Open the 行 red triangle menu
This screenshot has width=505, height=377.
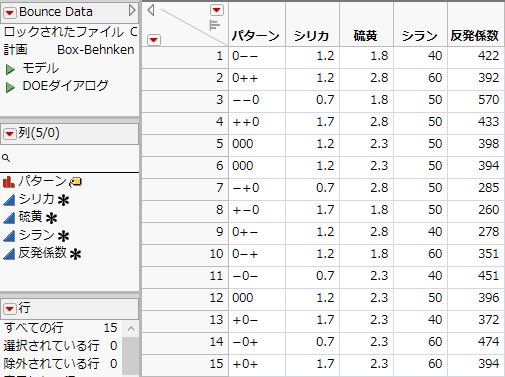coord(10,308)
